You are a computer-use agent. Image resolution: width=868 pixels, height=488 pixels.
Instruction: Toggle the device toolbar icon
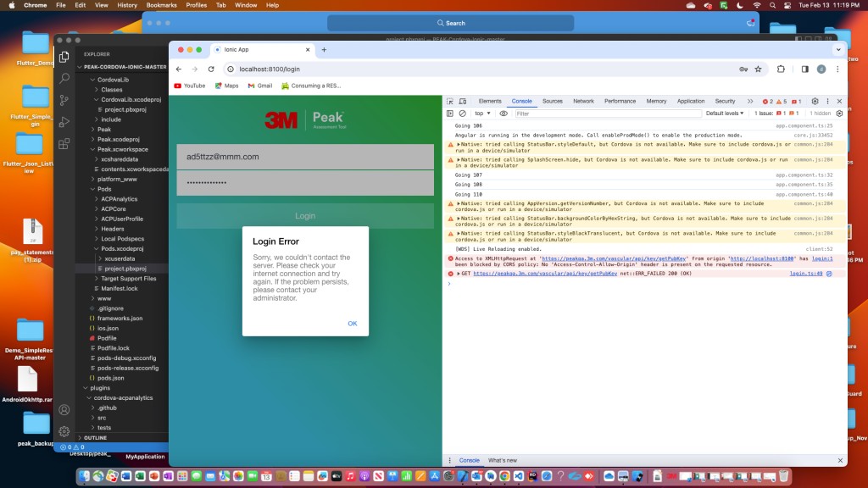(463, 102)
